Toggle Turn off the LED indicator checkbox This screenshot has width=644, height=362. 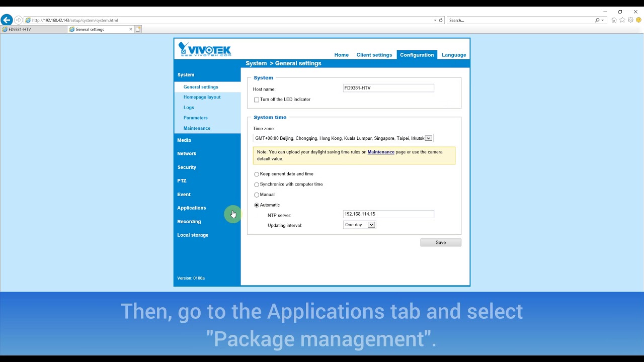pos(257,100)
